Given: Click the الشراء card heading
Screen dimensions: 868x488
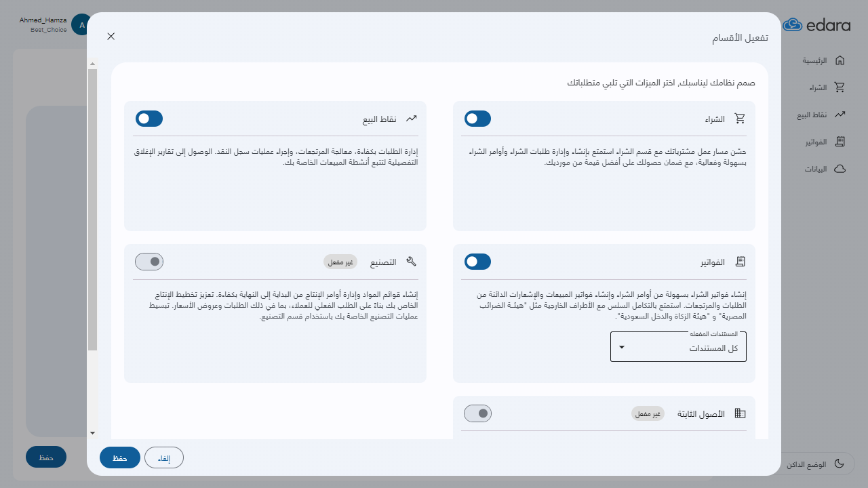Looking at the screenshot, I should tap(715, 119).
